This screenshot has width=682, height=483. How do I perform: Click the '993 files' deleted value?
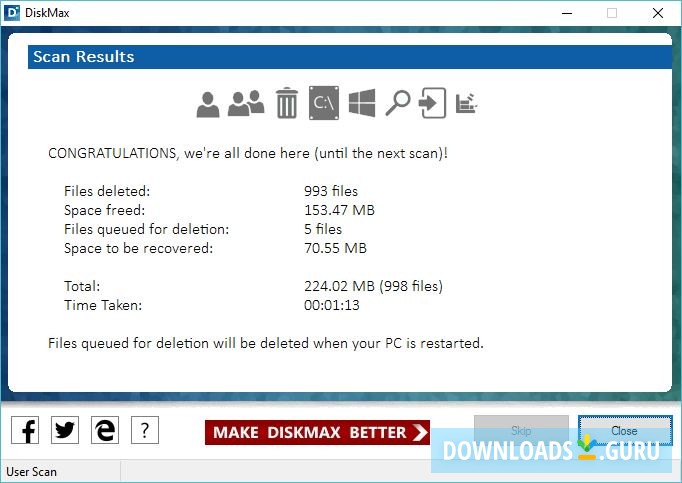[x=331, y=191]
